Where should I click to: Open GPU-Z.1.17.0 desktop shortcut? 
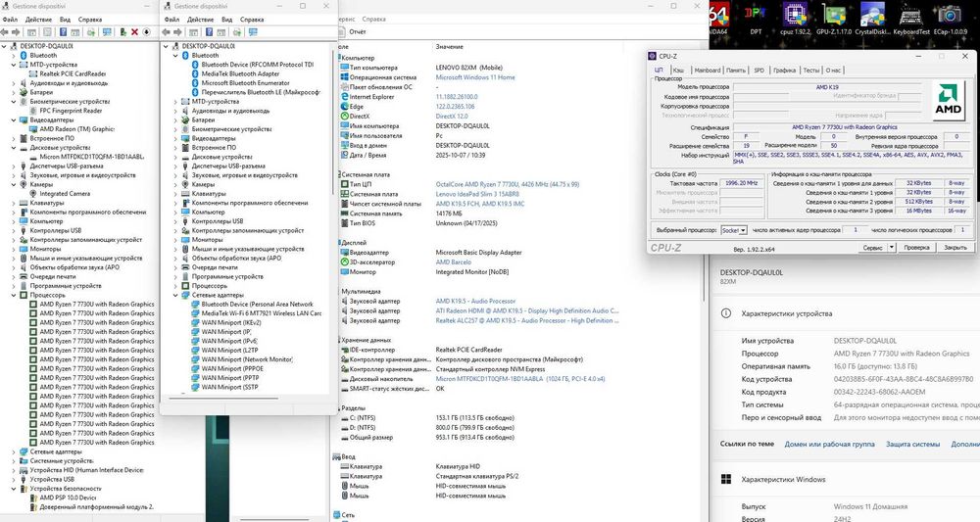point(834,19)
